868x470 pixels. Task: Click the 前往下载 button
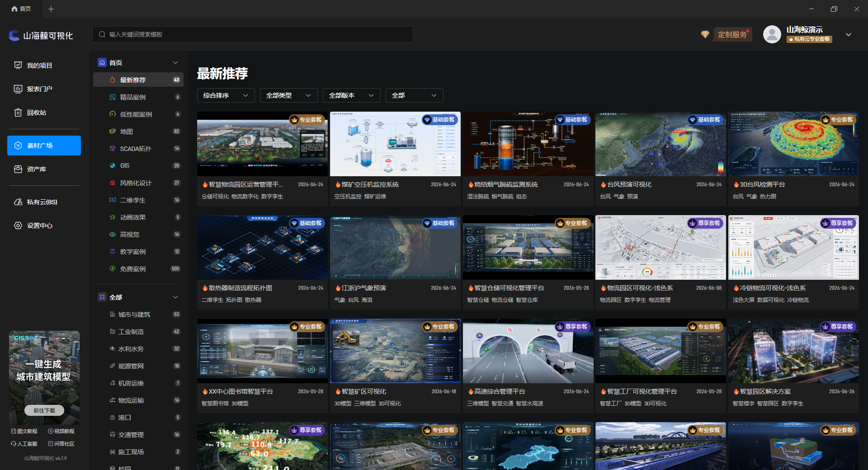pos(44,410)
